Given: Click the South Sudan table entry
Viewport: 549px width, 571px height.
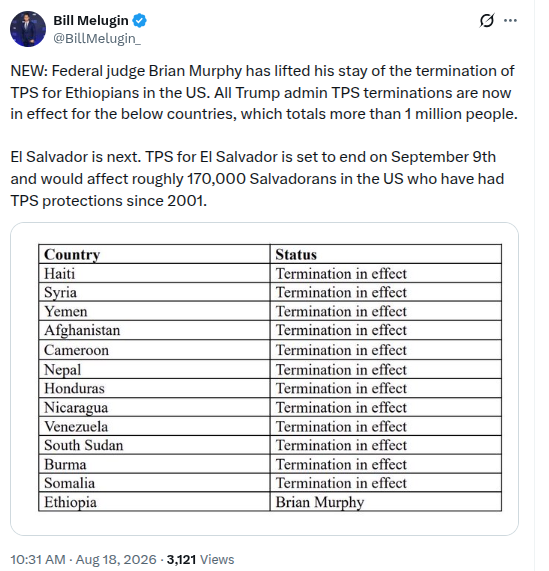Looking at the screenshot, I should click(83, 445).
